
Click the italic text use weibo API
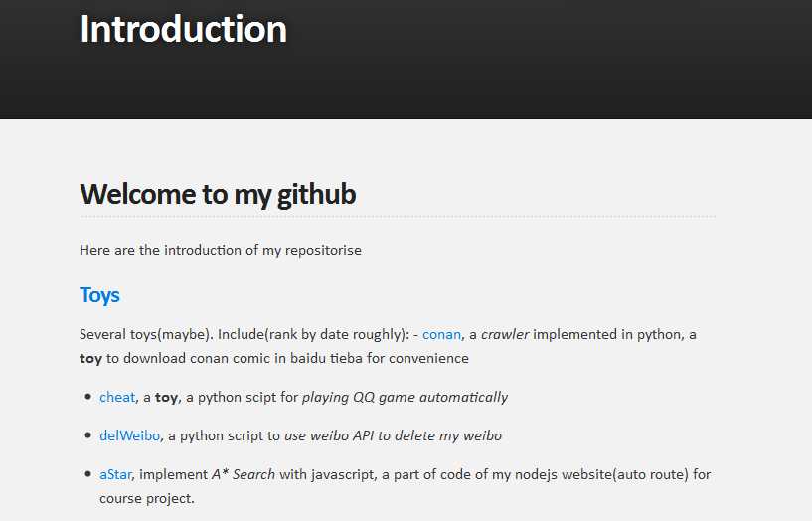click(x=329, y=436)
